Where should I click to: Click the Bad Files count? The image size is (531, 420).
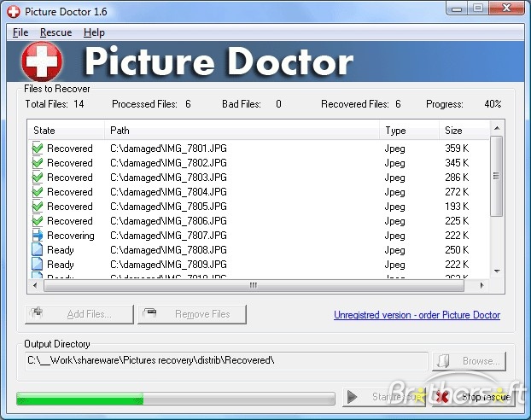click(x=278, y=104)
